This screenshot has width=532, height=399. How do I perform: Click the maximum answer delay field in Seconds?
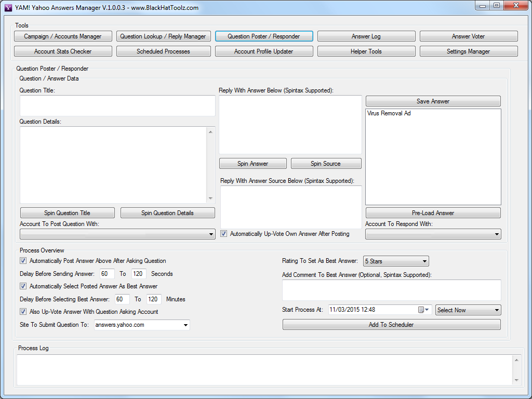(139, 274)
